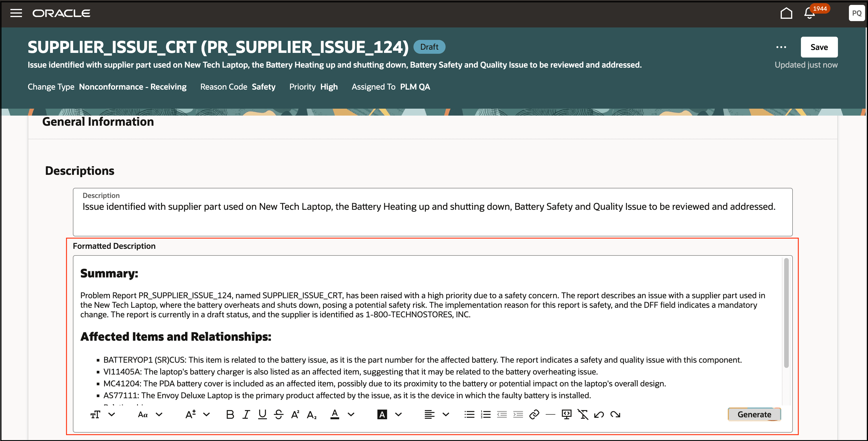868x441 pixels.
Task: Open the three-dot more actions menu
Action: point(781,47)
